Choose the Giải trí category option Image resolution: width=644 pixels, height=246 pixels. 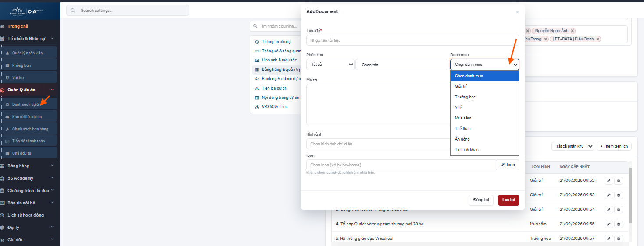point(485,87)
